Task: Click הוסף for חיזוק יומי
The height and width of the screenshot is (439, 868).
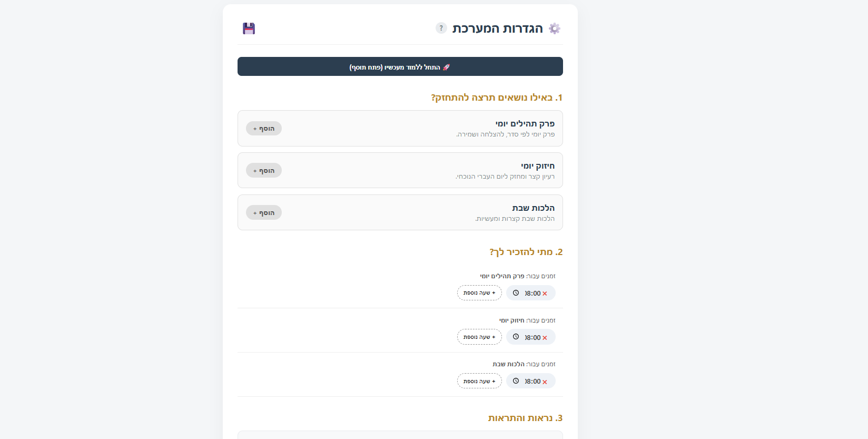Action: (x=263, y=170)
